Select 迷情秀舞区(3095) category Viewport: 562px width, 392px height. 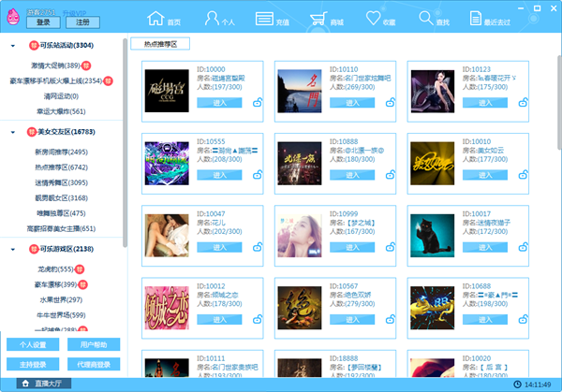(61, 183)
